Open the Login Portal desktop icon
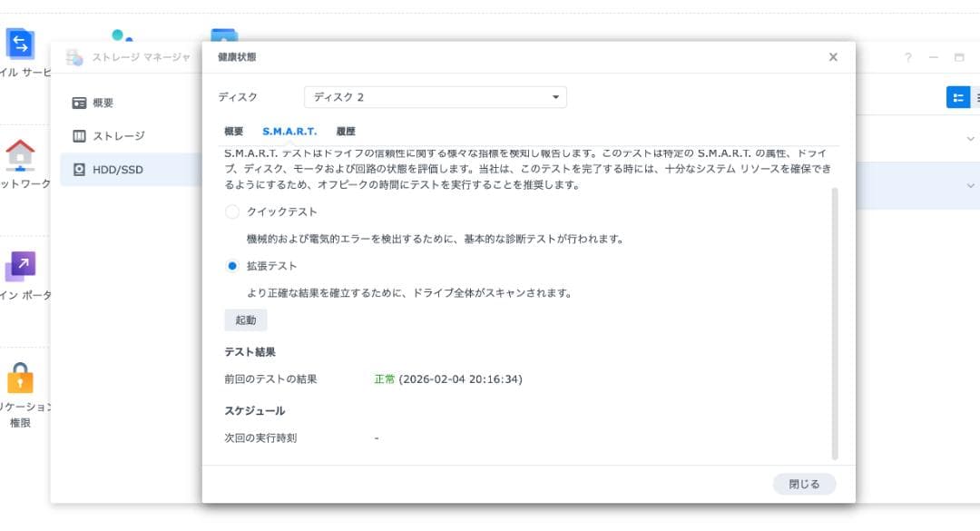This screenshot has height=531, width=980. 20,267
